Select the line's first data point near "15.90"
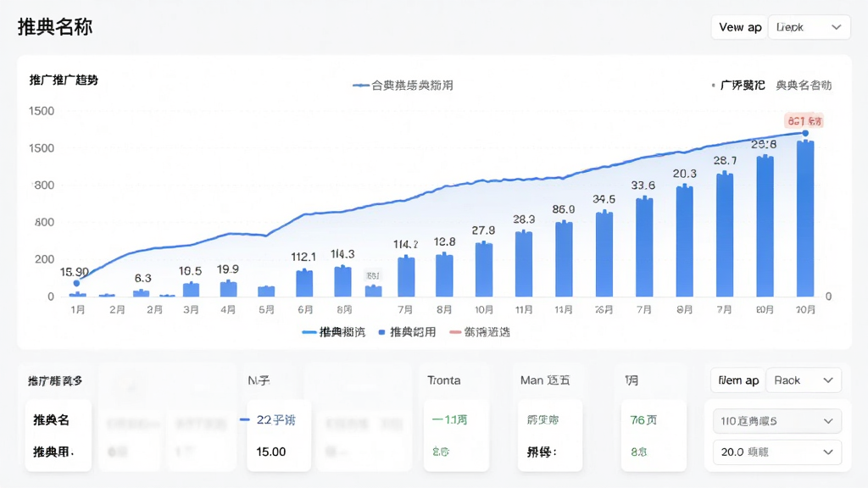Viewport: 868px width, 488px height. (76, 283)
